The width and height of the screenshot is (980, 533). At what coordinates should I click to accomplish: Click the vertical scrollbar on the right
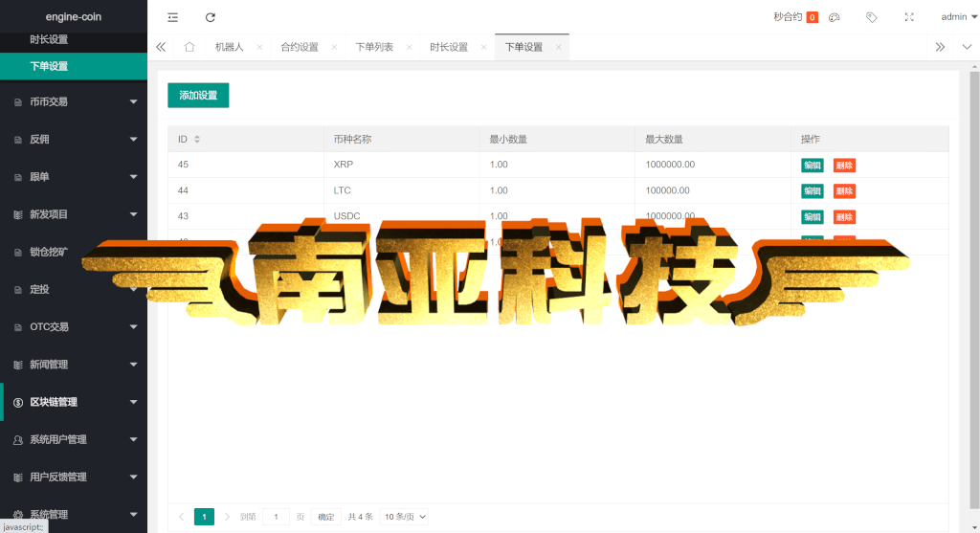[x=974, y=291]
